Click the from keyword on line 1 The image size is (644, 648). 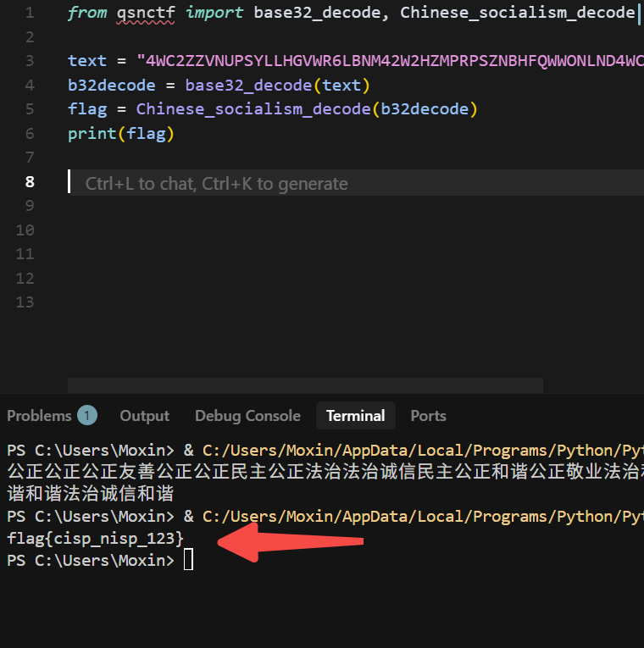(x=87, y=13)
